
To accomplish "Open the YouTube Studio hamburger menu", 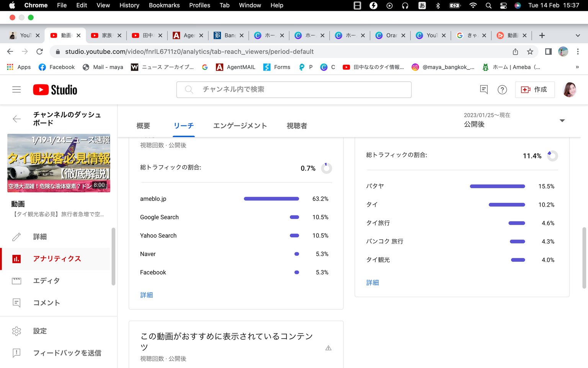I will [x=16, y=90].
